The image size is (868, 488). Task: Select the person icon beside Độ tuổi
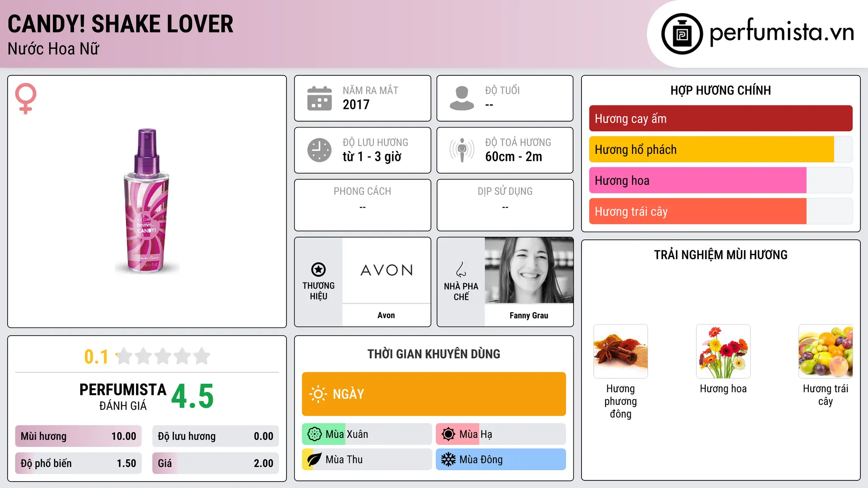point(462,98)
